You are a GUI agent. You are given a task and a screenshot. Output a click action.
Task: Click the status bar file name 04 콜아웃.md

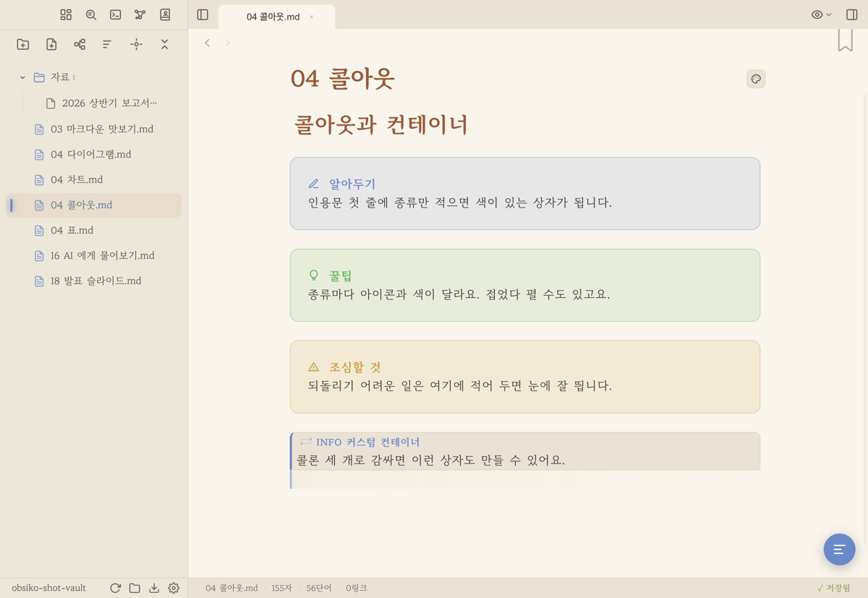231,588
